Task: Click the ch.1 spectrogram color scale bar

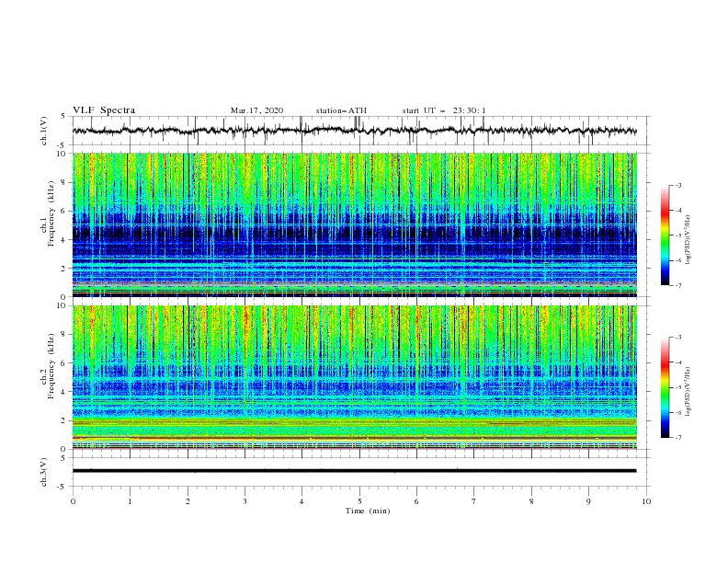Action: click(665, 236)
